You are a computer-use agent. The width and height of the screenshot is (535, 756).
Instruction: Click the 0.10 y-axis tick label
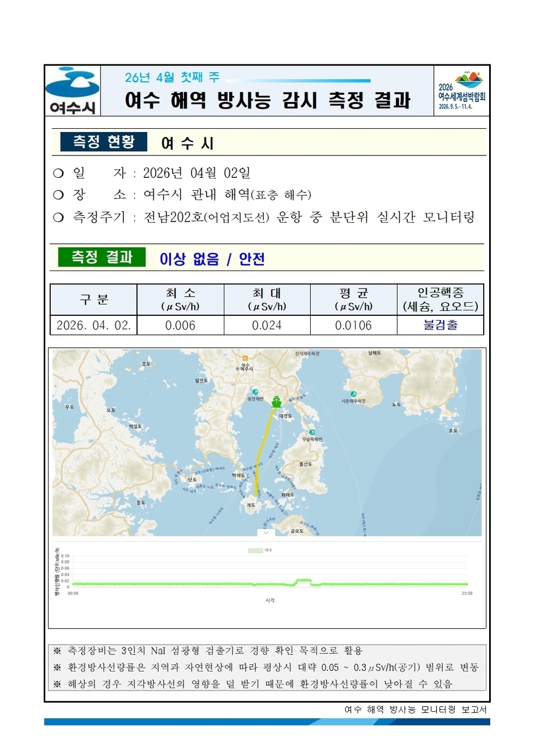point(65,556)
